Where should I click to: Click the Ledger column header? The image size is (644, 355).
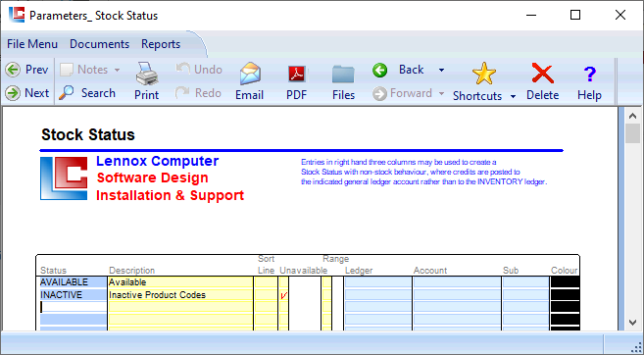pos(359,271)
